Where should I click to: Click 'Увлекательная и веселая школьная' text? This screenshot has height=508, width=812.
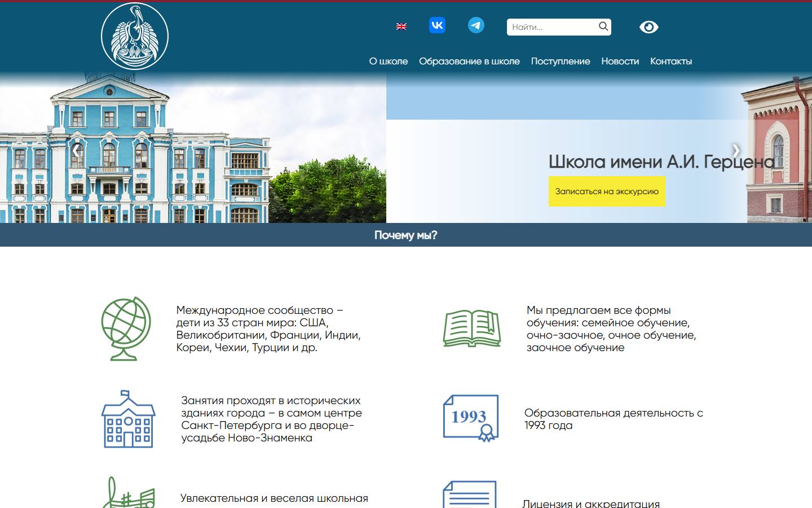(x=274, y=498)
